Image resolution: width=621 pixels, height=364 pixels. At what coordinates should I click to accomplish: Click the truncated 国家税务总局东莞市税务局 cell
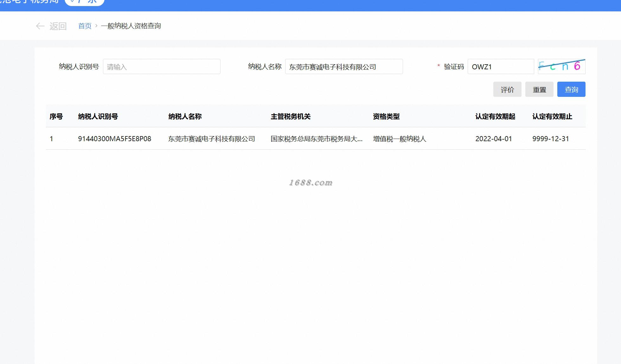316,139
